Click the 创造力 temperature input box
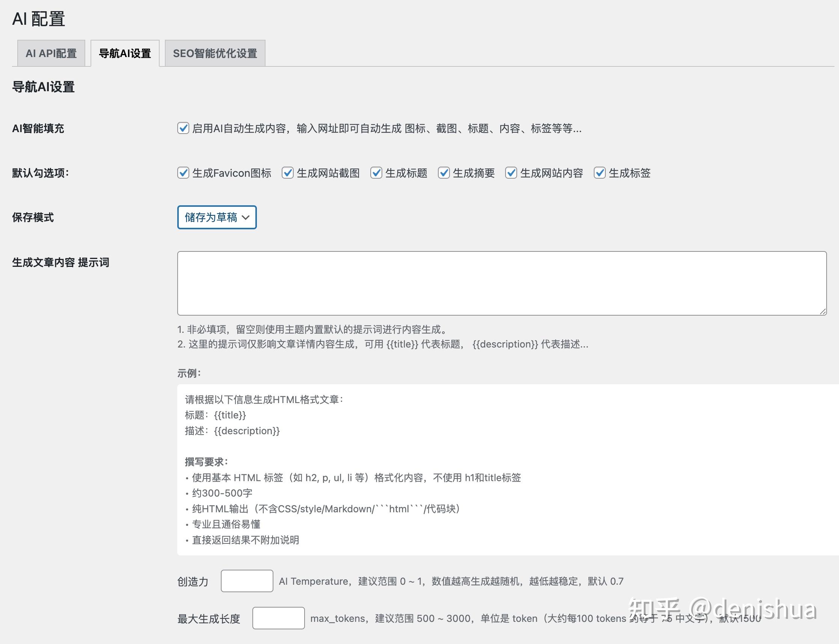 click(247, 581)
